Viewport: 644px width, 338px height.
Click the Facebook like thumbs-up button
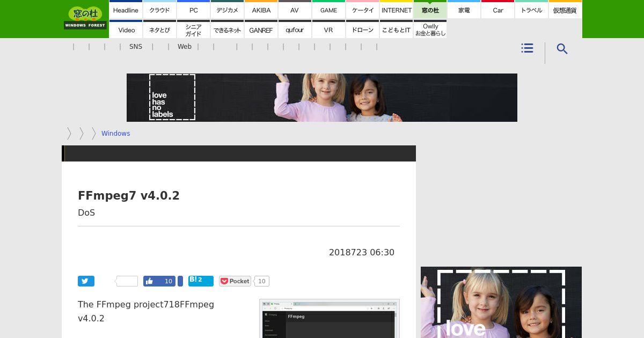coord(160,281)
